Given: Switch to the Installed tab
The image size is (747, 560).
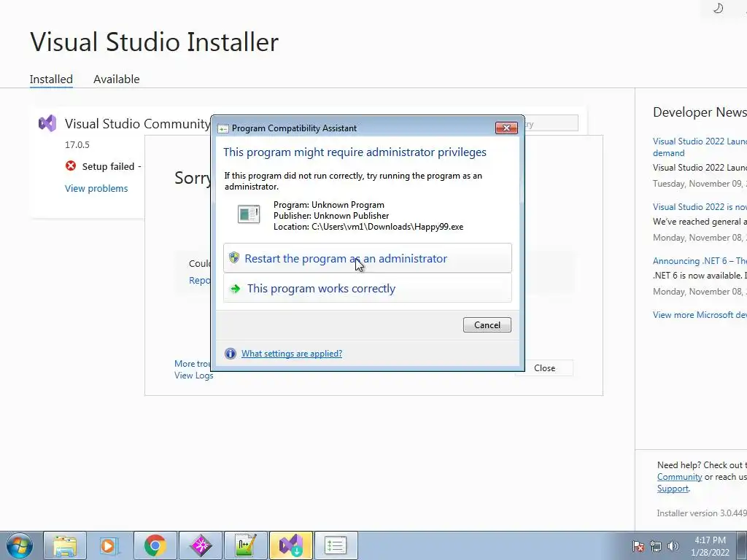Looking at the screenshot, I should tap(51, 79).
